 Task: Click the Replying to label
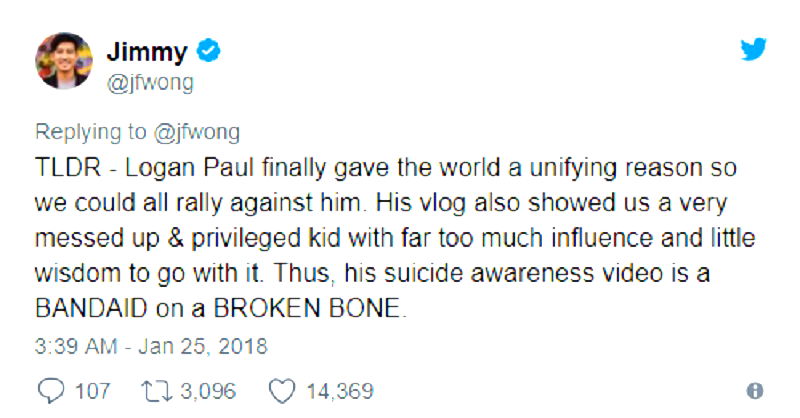(x=91, y=133)
